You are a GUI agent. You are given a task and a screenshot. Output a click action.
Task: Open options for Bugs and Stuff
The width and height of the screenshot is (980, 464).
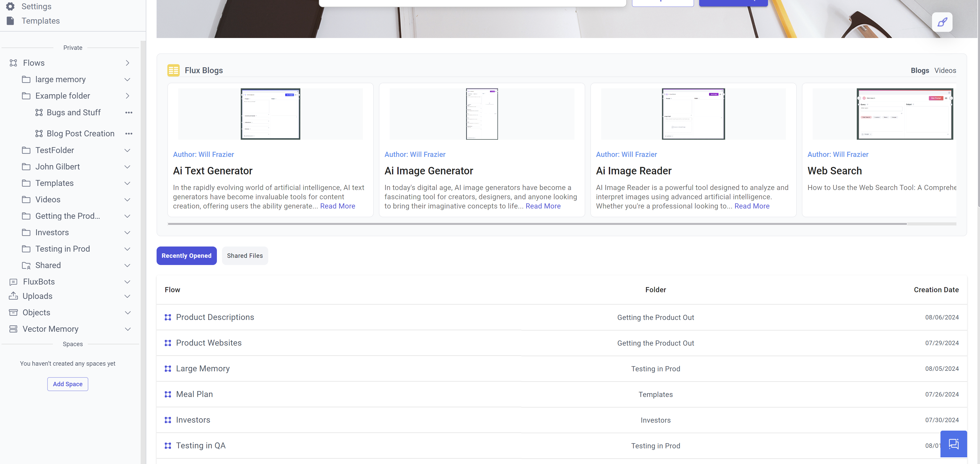coord(129,113)
